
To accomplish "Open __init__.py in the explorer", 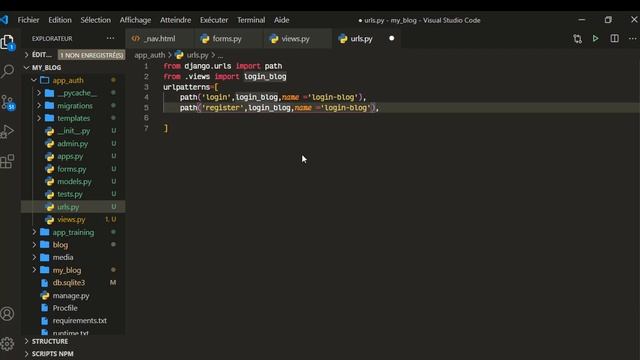I will [x=73, y=131].
